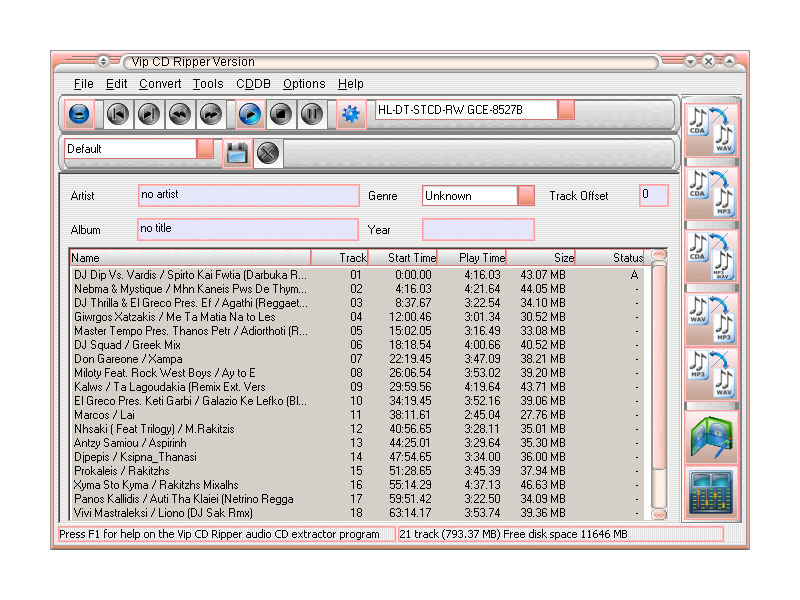800x600 pixels.
Task: Eject the CD with the first toolbar button
Action: (78, 113)
